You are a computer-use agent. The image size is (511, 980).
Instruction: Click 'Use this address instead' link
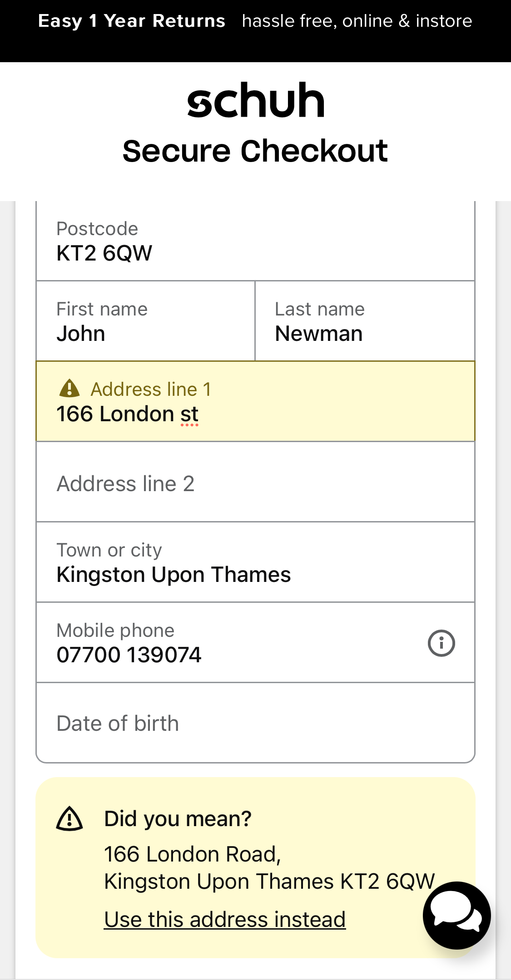tap(225, 919)
